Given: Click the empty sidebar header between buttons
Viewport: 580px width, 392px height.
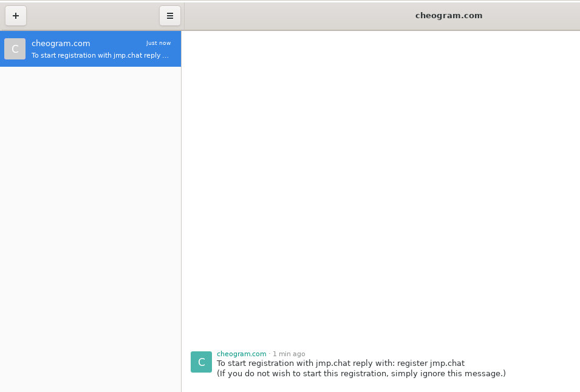Looking at the screenshot, I should (x=91, y=16).
